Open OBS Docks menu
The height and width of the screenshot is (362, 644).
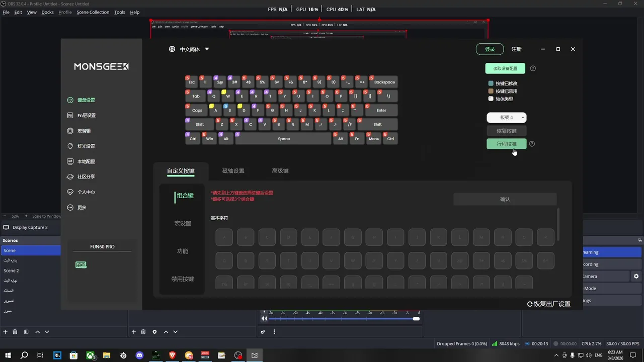click(x=47, y=12)
